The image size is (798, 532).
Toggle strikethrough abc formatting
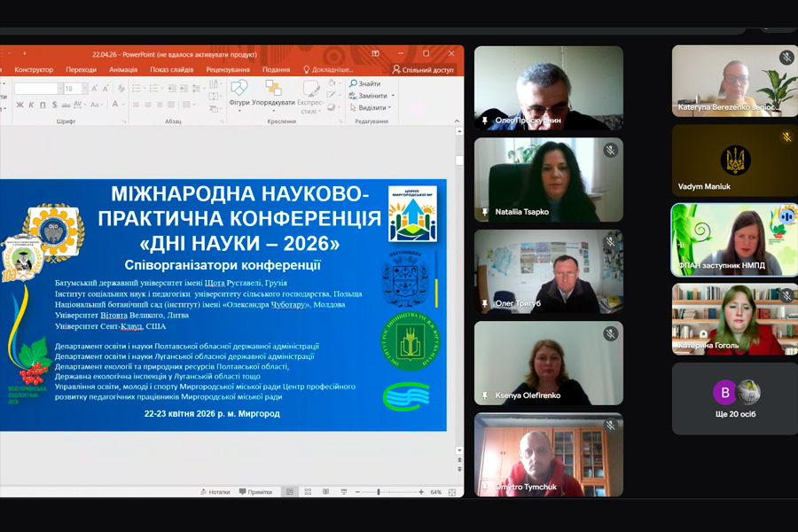pos(66,105)
